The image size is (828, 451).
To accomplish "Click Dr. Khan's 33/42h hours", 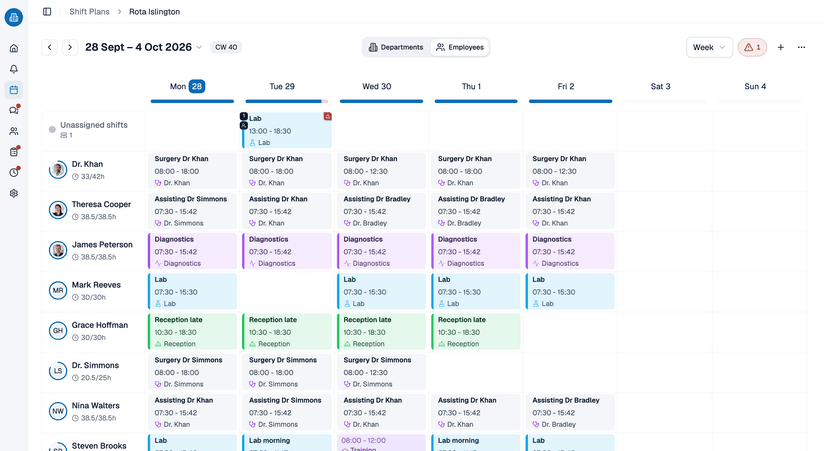I will [x=88, y=176].
